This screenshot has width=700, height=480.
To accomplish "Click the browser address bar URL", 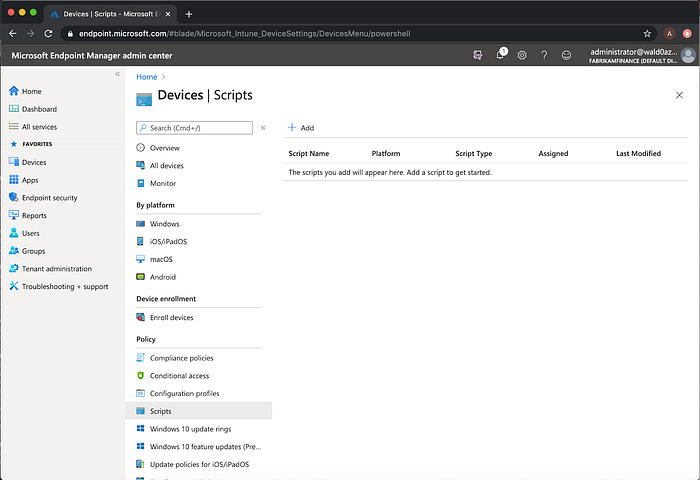I will click(x=245, y=33).
